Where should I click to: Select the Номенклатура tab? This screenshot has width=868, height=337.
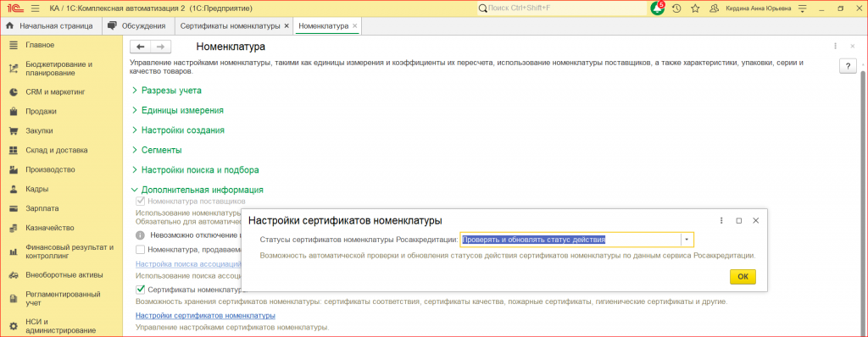(x=323, y=26)
